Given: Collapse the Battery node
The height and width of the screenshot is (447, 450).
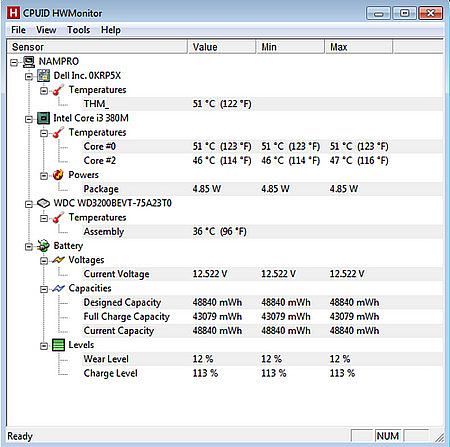Looking at the screenshot, I should pos(29,247).
